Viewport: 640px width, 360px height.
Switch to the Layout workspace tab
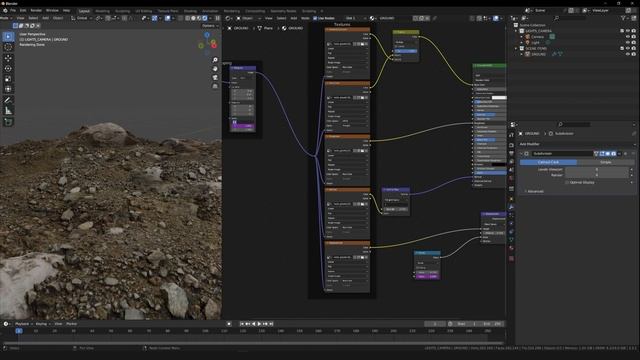(x=84, y=11)
